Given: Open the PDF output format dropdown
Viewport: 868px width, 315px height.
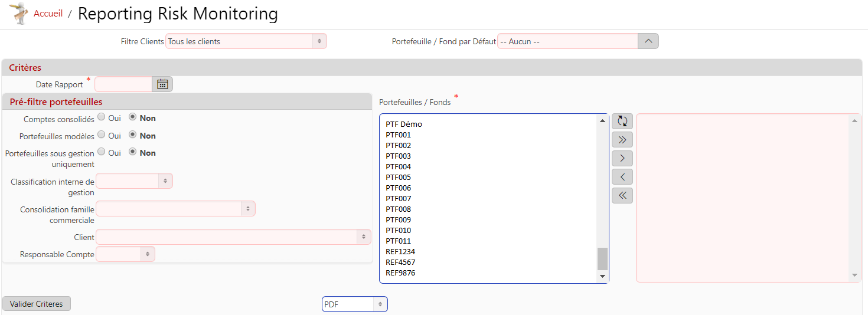Looking at the screenshot, I should click(354, 304).
